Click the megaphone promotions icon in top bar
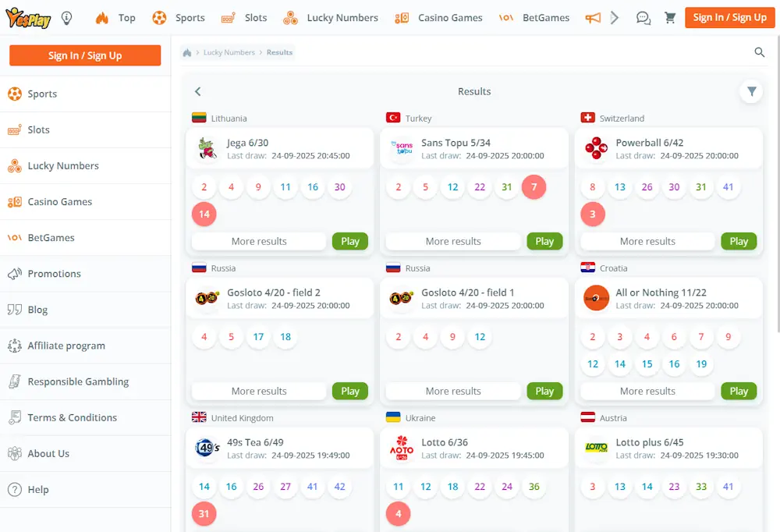Screen dimensions: 780x532 pyautogui.click(x=593, y=18)
